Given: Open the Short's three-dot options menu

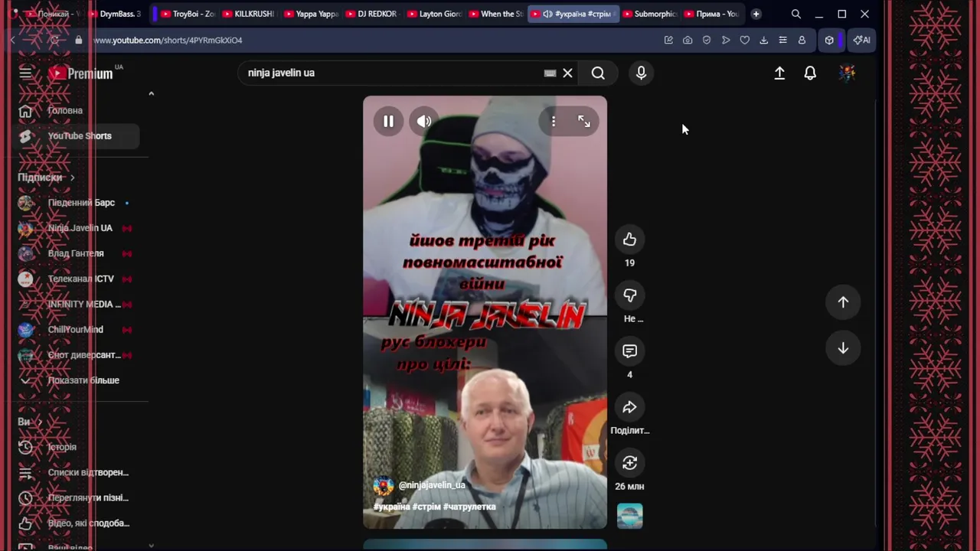Looking at the screenshot, I should (554, 122).
